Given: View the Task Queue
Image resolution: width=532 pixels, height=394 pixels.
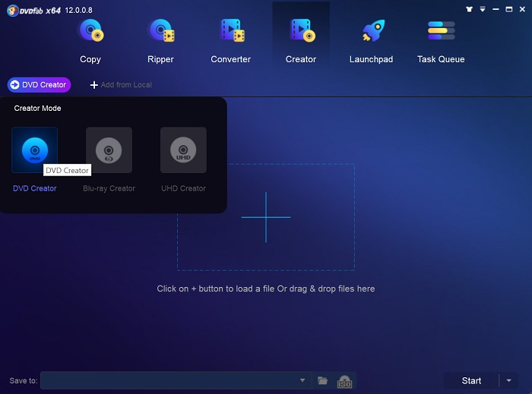Looking at the screenshot, I should (441, 41).
